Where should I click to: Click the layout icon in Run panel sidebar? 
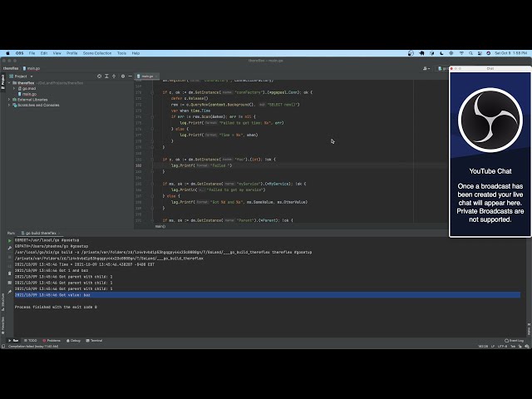(x=9, y=283)
